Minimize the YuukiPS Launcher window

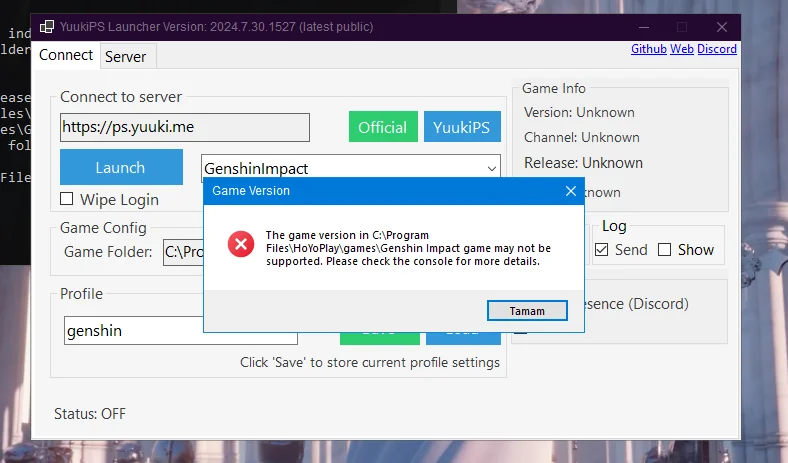point(644,27)
